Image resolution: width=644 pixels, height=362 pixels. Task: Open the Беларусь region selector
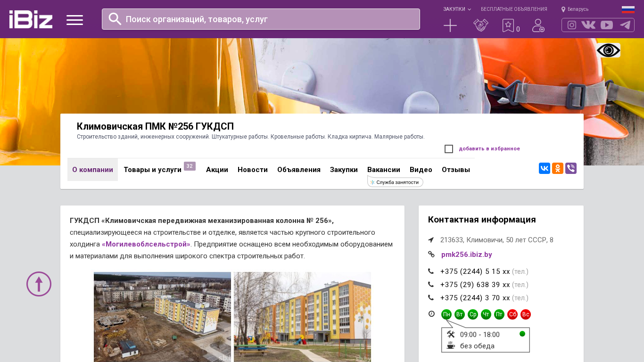578,9
